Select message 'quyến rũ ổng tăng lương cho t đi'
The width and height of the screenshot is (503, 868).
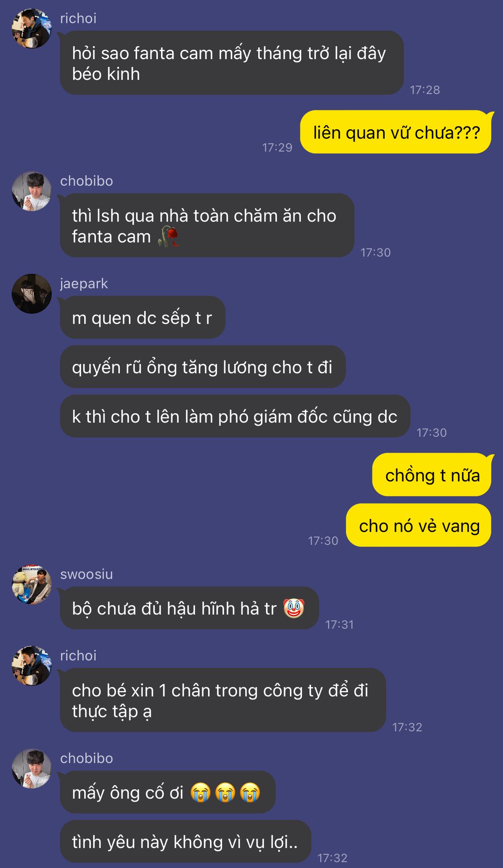coord(203,367)
